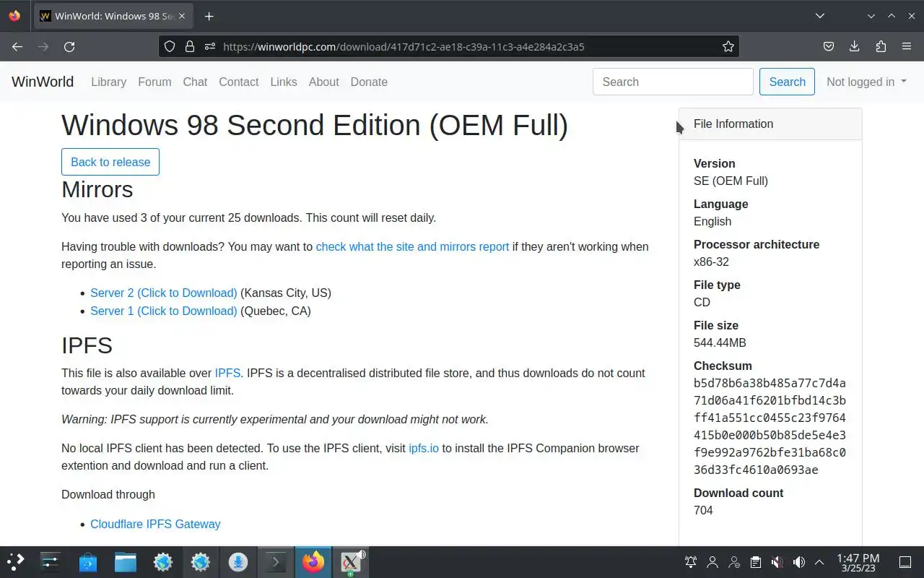Select the WinWorld Windows 98 tab
This screenshot has height=578, width=924.
coord(113,16)
